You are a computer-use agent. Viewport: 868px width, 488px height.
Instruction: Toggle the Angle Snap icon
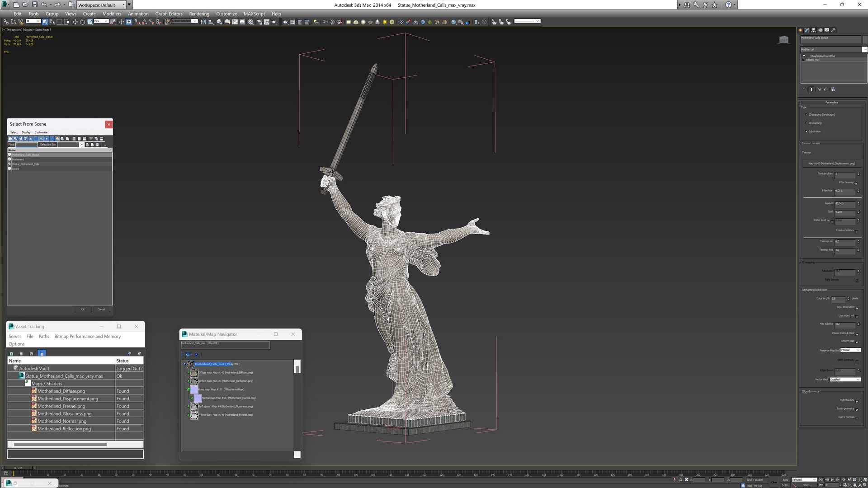144,22
